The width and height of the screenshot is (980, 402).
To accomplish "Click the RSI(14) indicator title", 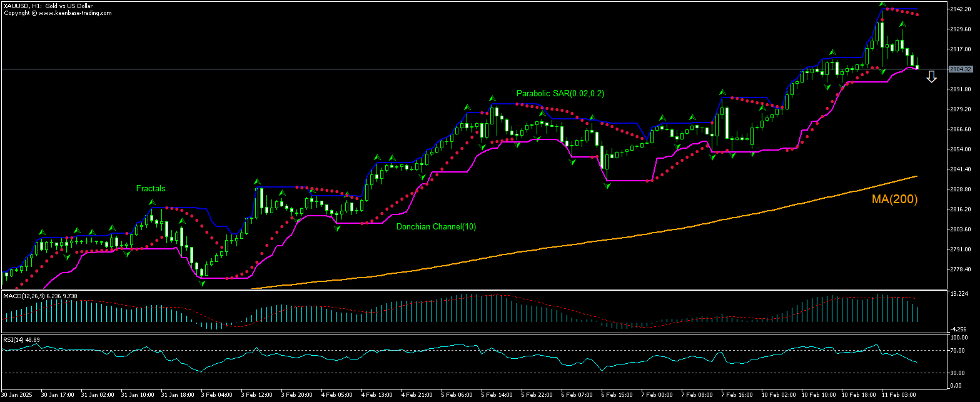I will point(15,339).
